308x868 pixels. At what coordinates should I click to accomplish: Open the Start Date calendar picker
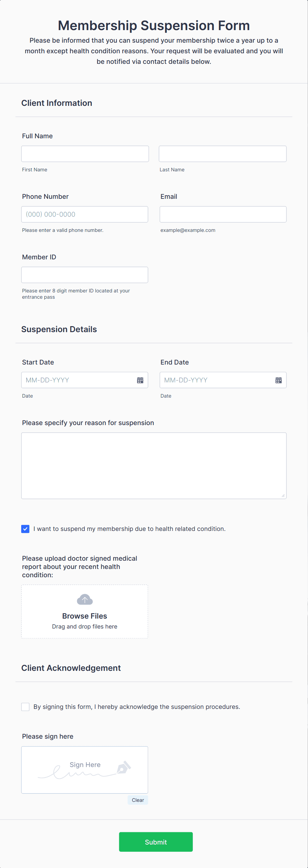(x=140, y=380)
